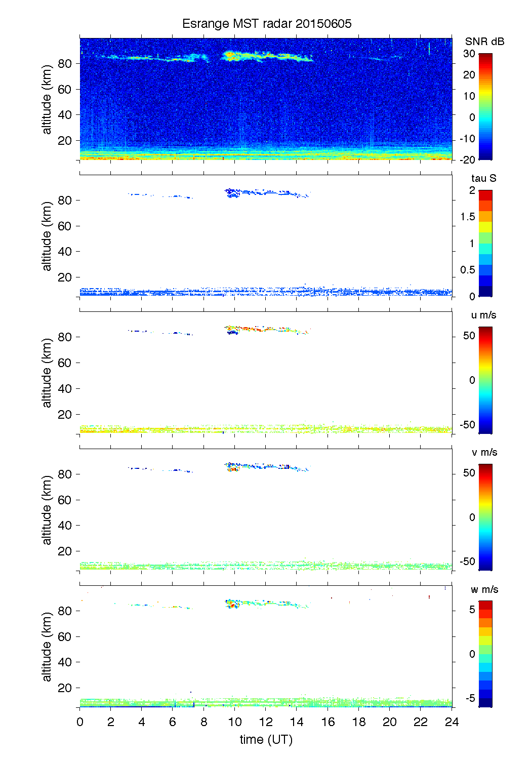Select the 'u m/s' colorbar label

[x=483, y=315]
